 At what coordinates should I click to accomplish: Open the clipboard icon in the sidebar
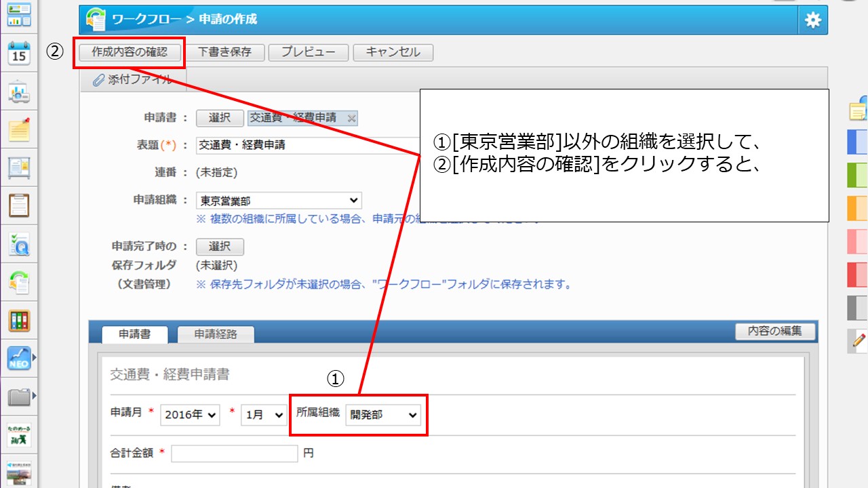coord(19,205)
